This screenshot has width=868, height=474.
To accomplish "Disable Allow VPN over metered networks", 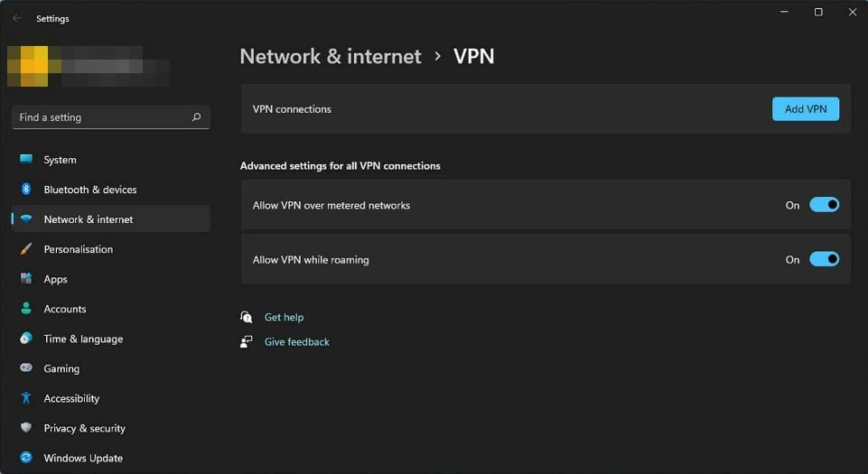I will click(824, 205).
